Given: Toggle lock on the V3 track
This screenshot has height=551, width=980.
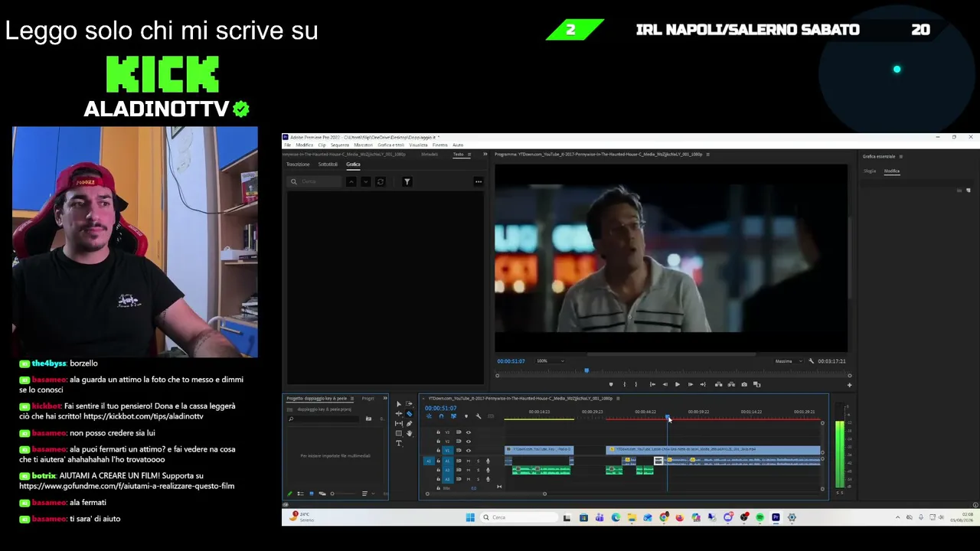Looking at the screenshot, I should (438, 432).
